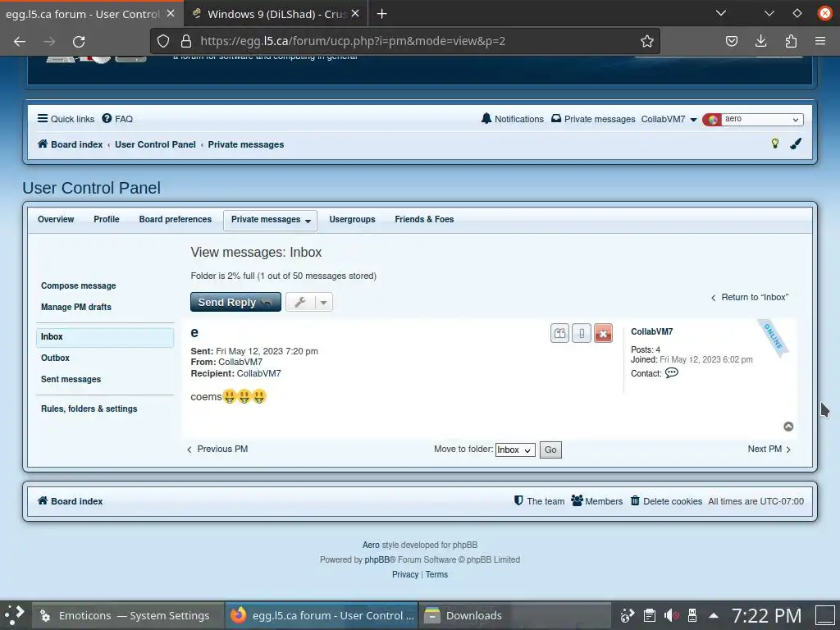This screenshot has width=840, height=630.
Task: Open the volume control in the system tray
Action: (x=672, y=615)
